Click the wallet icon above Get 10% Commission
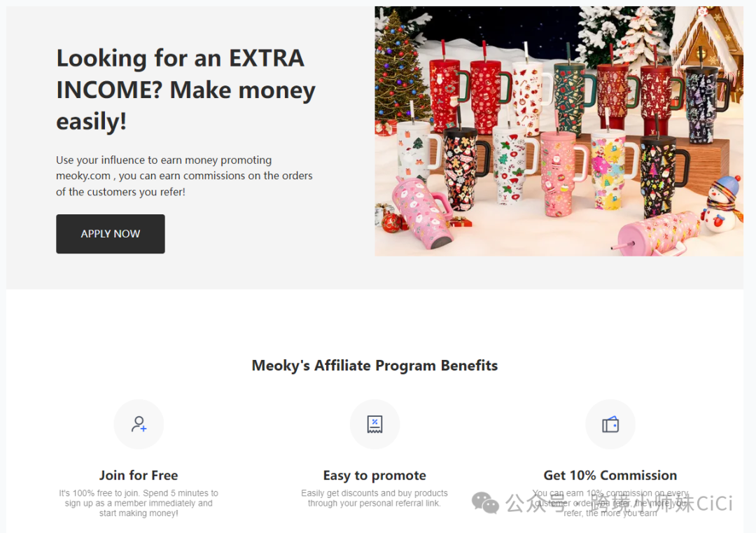The image size is (756, 533). pyautogui.click(x=610, y=424)
